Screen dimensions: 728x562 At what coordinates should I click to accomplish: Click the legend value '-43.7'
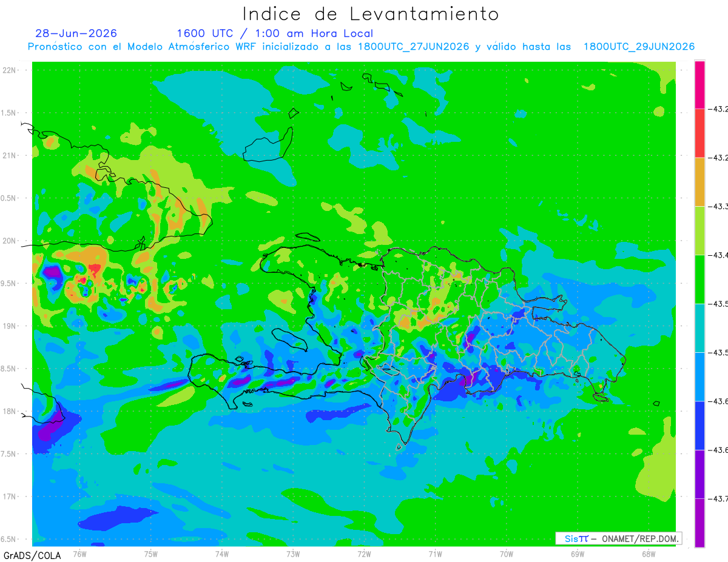[718, 498]
